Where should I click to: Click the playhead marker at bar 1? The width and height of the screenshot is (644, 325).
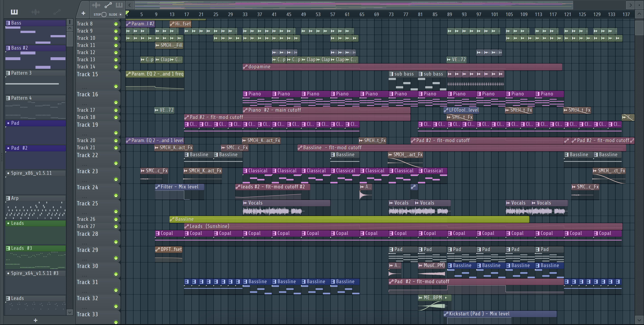(x=127, y=13)
